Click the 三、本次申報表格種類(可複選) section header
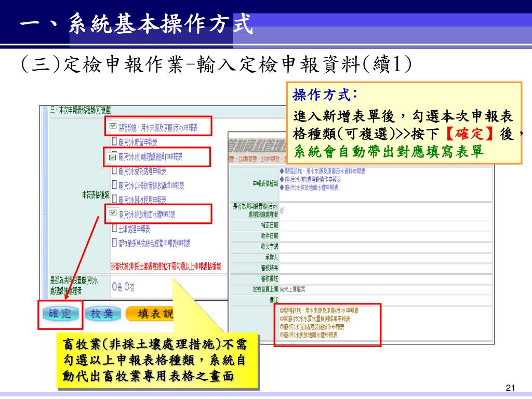 pos(81,110)
